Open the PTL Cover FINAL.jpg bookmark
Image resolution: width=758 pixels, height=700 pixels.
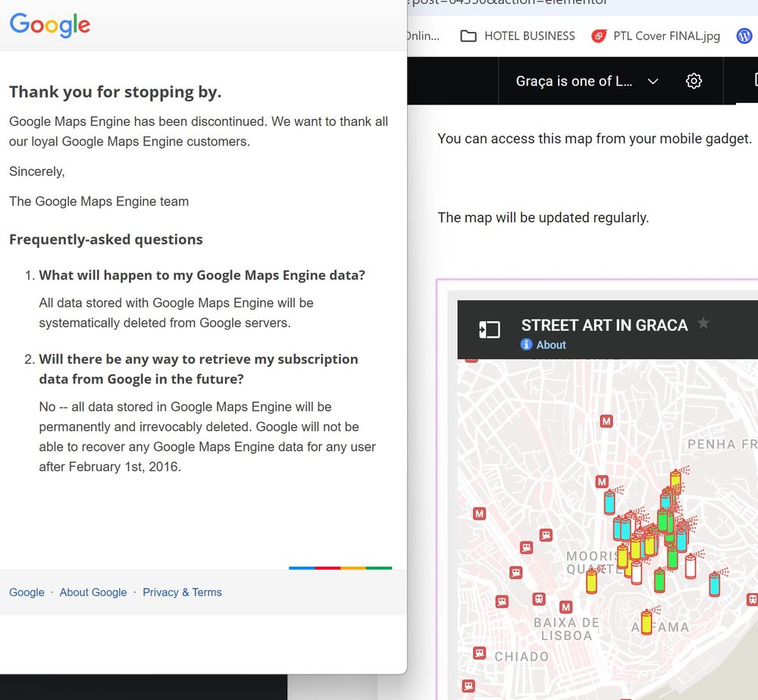656,36
